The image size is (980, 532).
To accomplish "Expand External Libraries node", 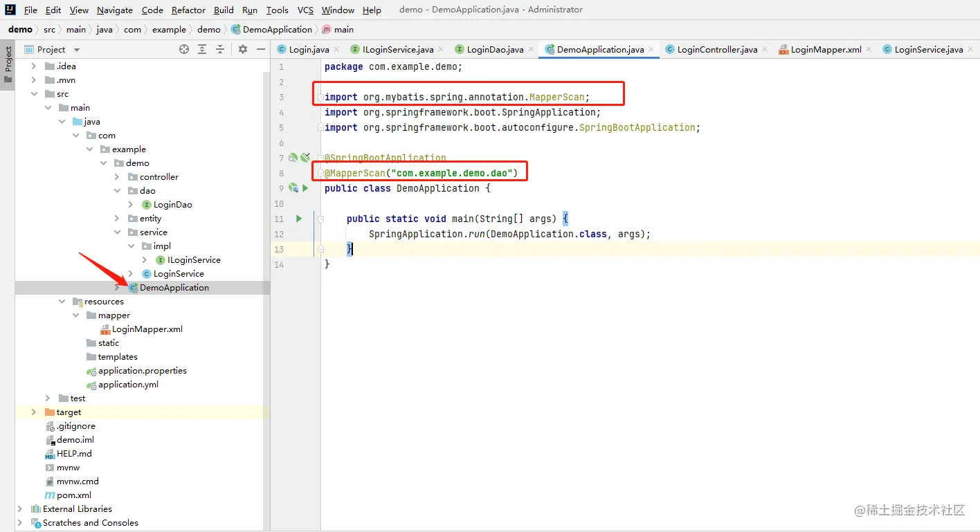I will [x=20, y=509].
